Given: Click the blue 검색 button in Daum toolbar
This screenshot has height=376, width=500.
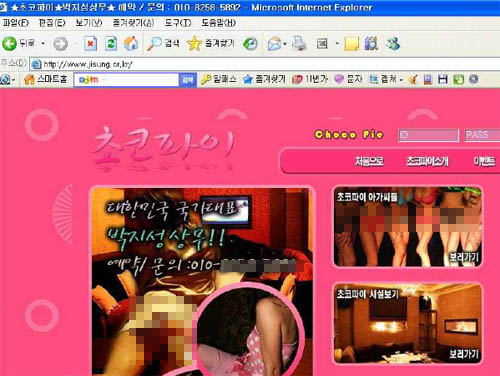Looking at the screenshot, I should pos(188,80).
